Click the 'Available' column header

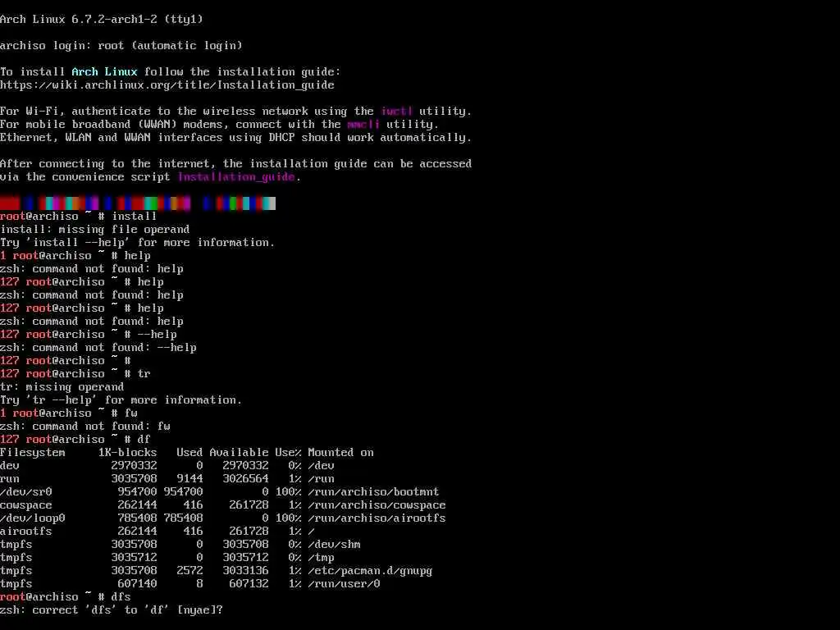pos(239,452)
